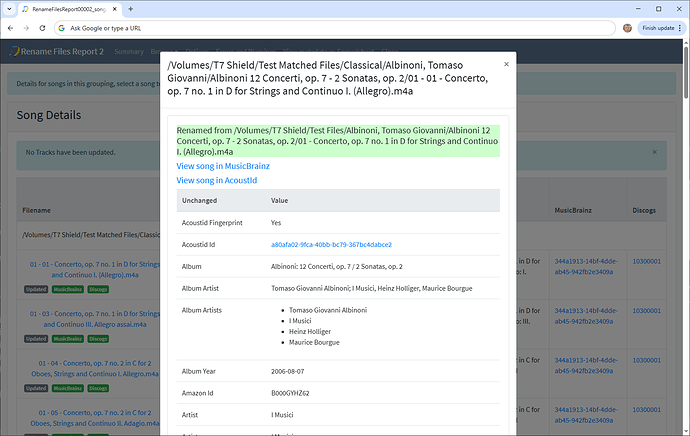Open Chrome's Finish update menu
The image size is (690, 436).
pyautogui.click(x=660, y=28)
